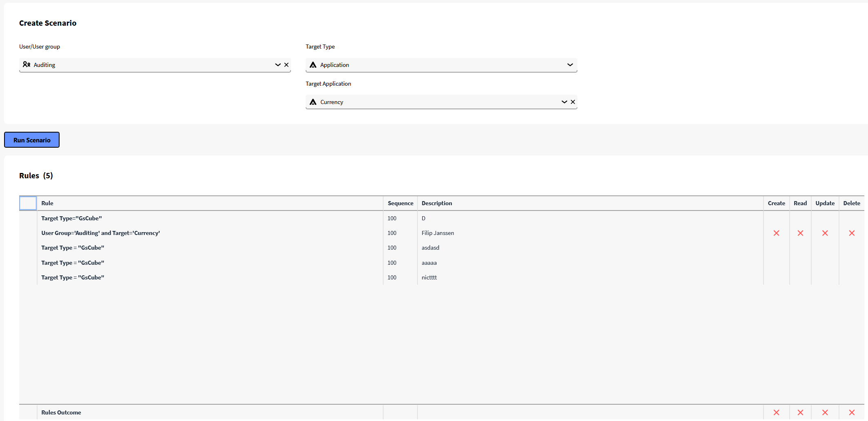
Task: Click Update denied icon in Auditing rule row
Action: [x=825, y=233]
